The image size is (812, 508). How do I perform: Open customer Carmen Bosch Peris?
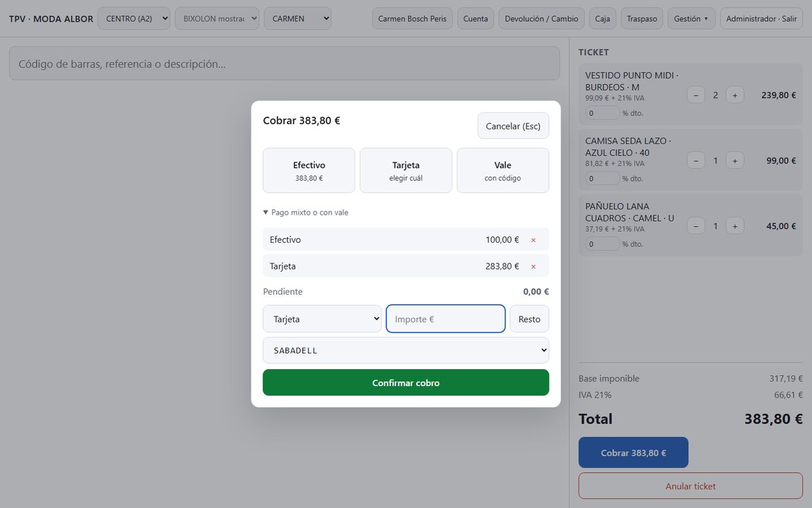click(x=412, y=18)
